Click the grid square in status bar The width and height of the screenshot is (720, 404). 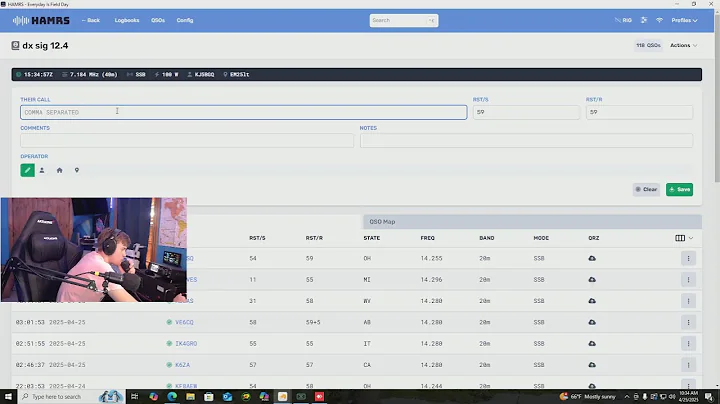236,74
